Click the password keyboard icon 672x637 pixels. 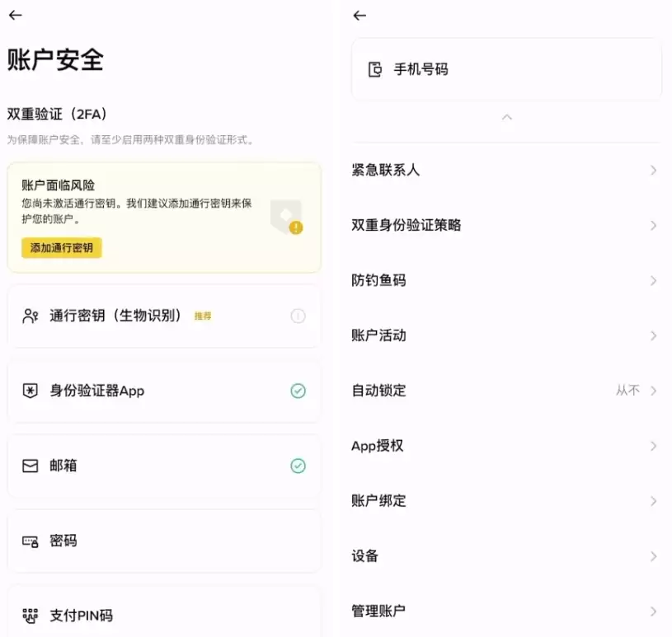coord(31,541)
